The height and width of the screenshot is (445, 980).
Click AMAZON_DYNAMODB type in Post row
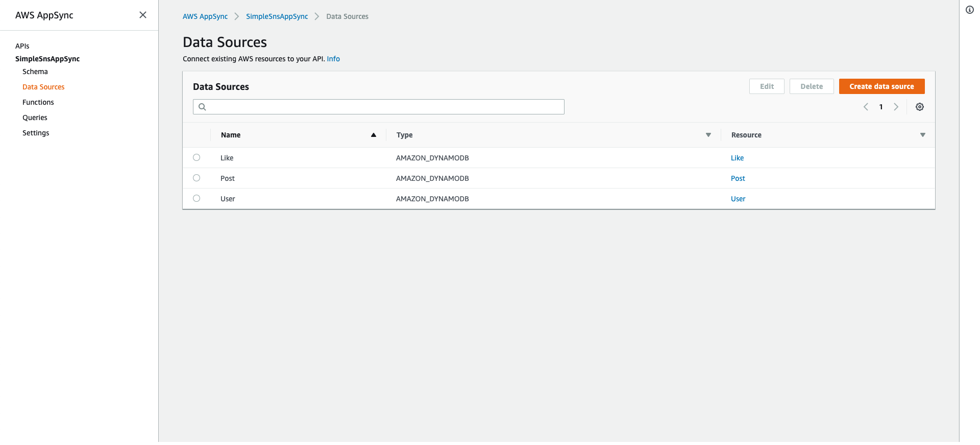pyautogui.click(x=432, y=178)
